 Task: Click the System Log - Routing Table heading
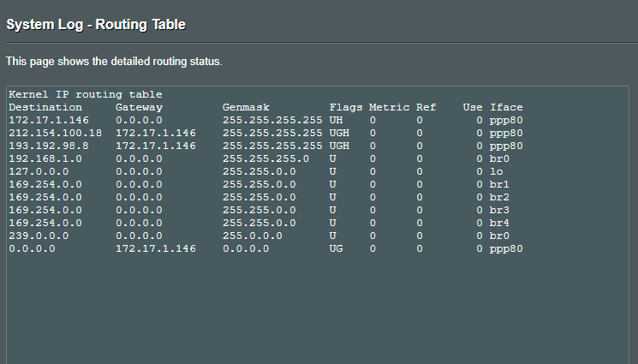tap(96, 25)
